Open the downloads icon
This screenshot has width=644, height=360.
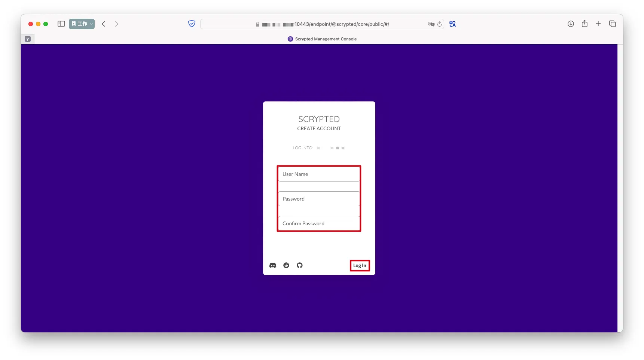(571, 24)
